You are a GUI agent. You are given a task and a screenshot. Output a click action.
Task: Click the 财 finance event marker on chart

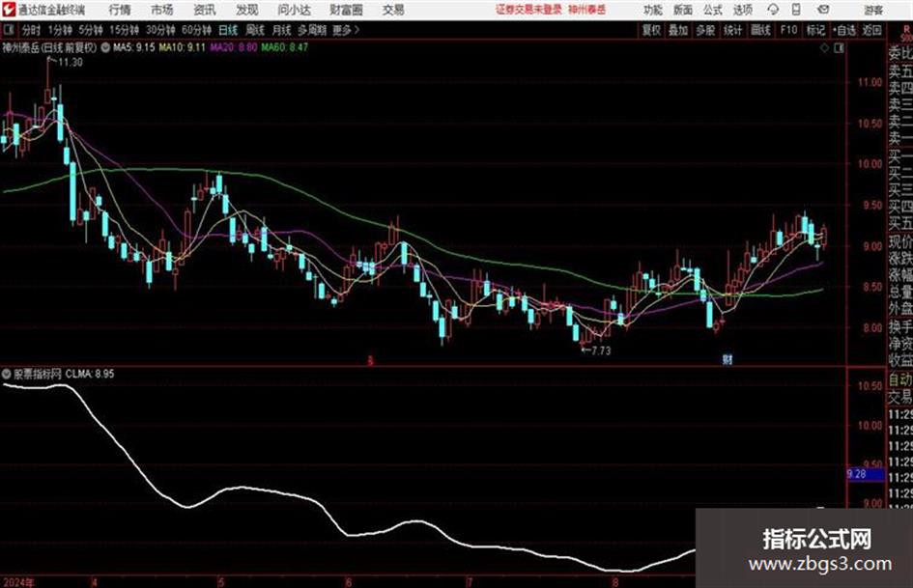point(728,360)
